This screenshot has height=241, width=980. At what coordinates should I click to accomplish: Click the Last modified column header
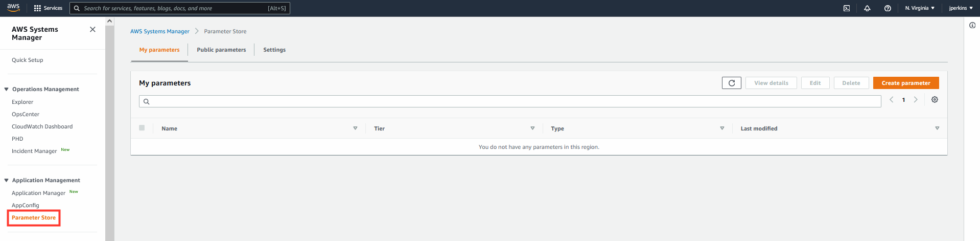[x=759, y=128]
